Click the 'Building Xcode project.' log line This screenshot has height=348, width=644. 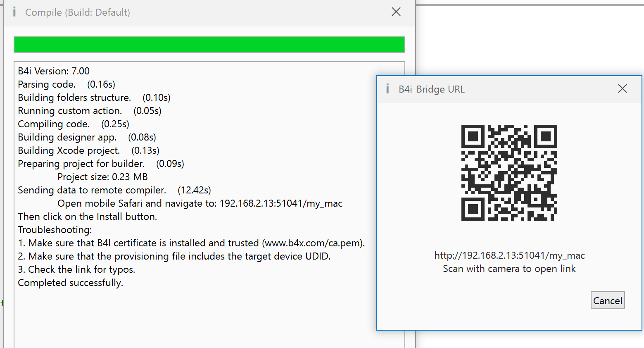[x=89, y=150]
